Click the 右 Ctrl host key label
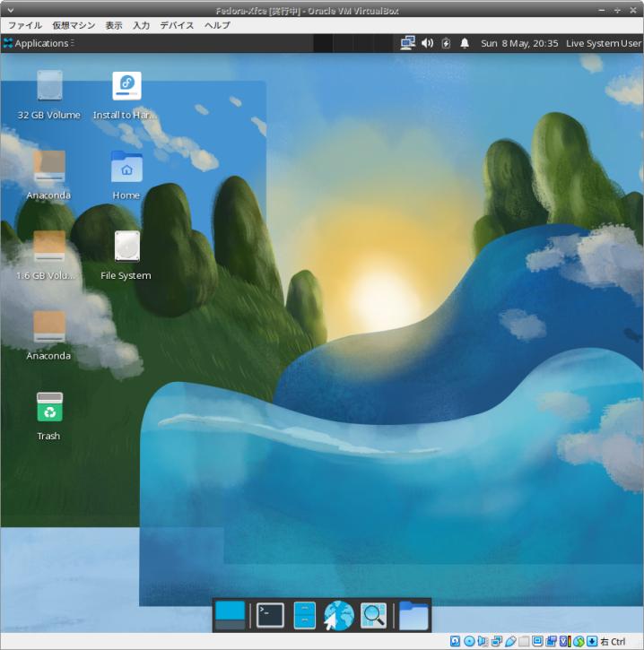644x650 pixels. (613, 641)
